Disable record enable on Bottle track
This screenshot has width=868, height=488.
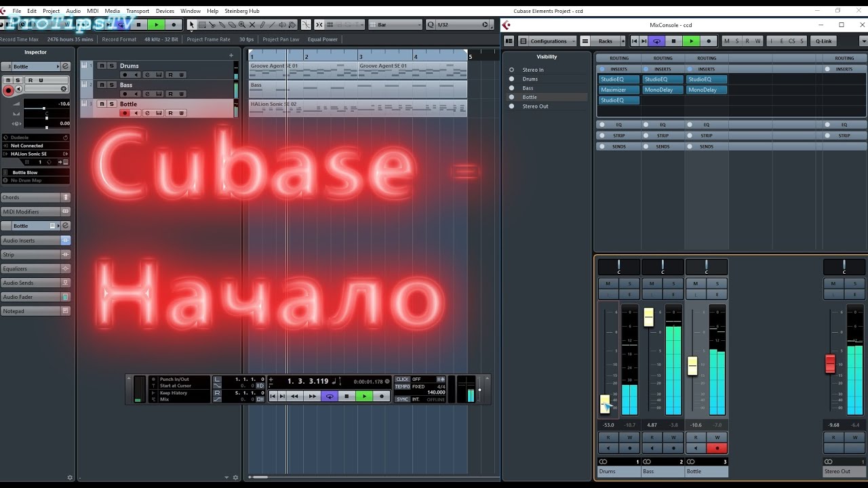point(125,113)
